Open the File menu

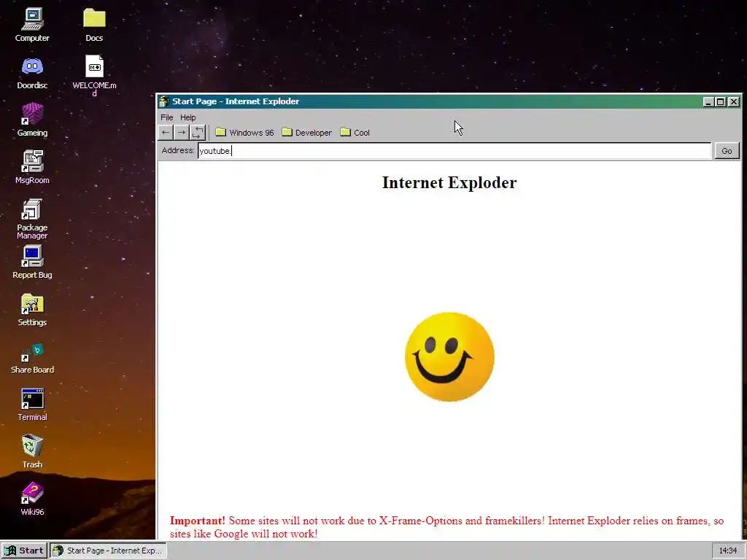(x=167, y=117)
